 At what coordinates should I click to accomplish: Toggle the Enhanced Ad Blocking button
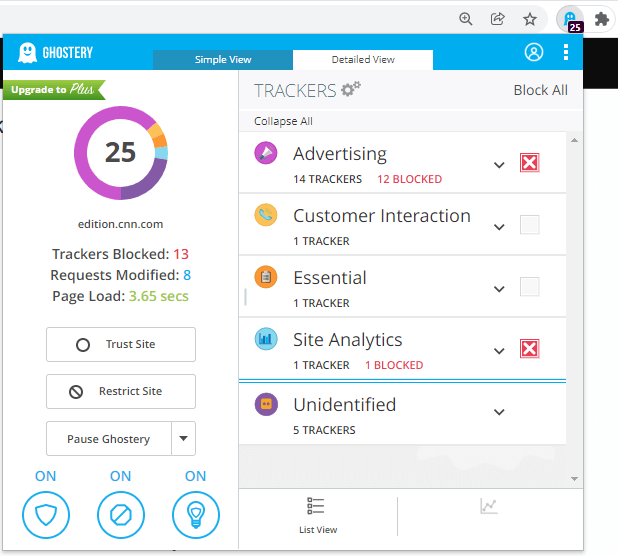coord(121,515)
